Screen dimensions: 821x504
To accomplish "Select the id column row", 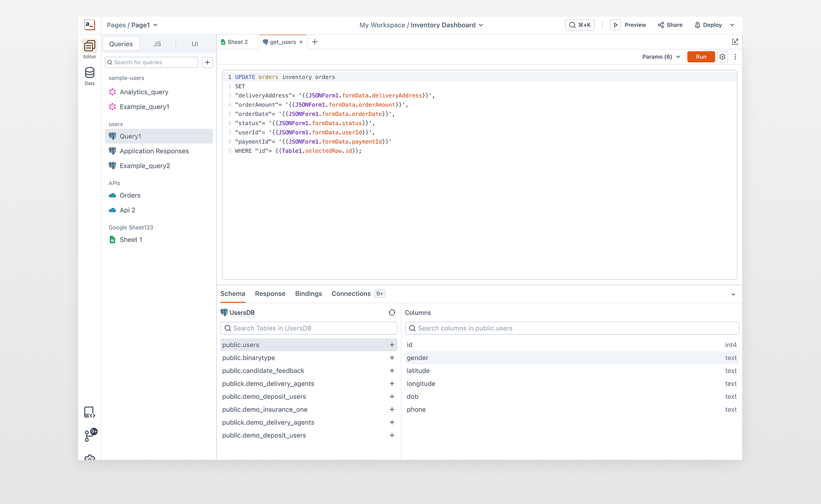I will click(x=572, y=345).
